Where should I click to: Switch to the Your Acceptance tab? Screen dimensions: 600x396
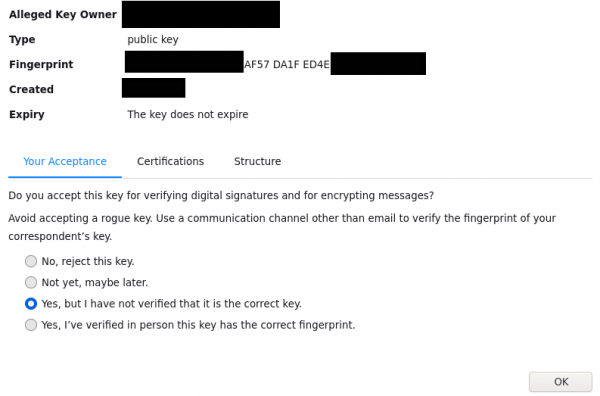point(65,161)
